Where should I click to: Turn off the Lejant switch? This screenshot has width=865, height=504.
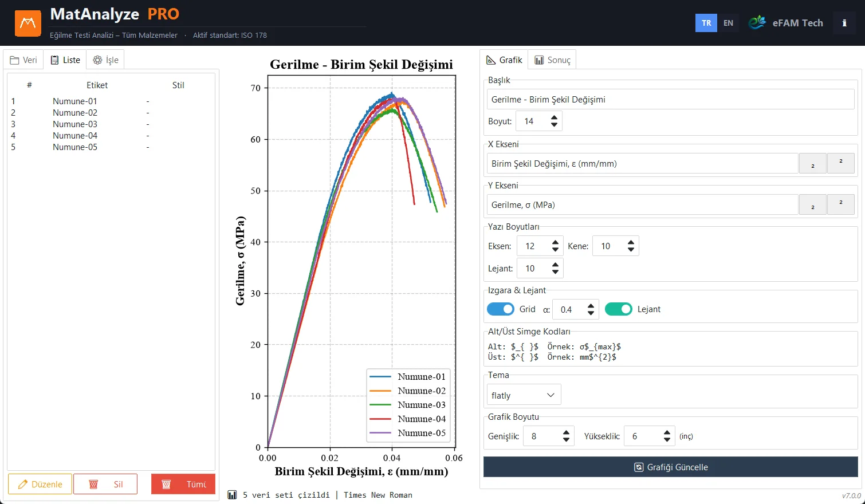tap(619, 309)
